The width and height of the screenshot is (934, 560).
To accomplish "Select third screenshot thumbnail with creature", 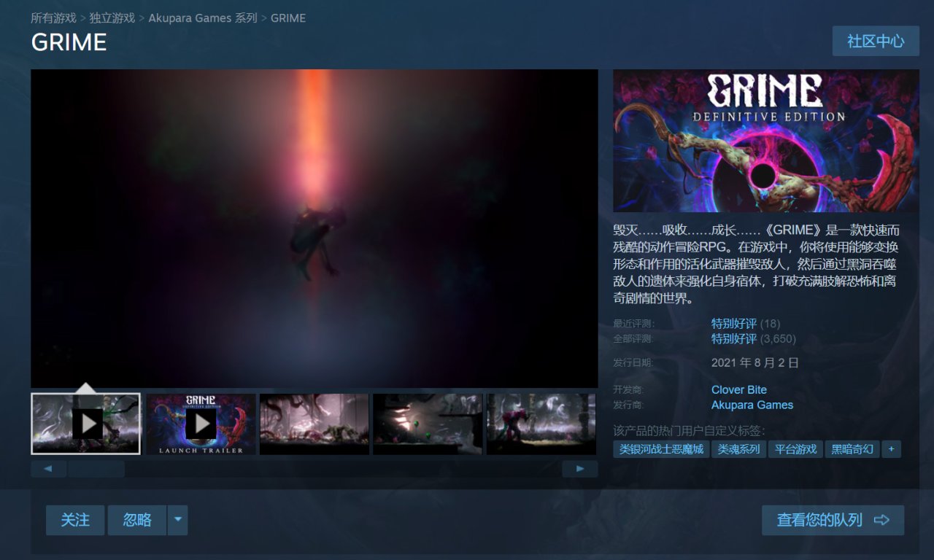I will [314, 424].
